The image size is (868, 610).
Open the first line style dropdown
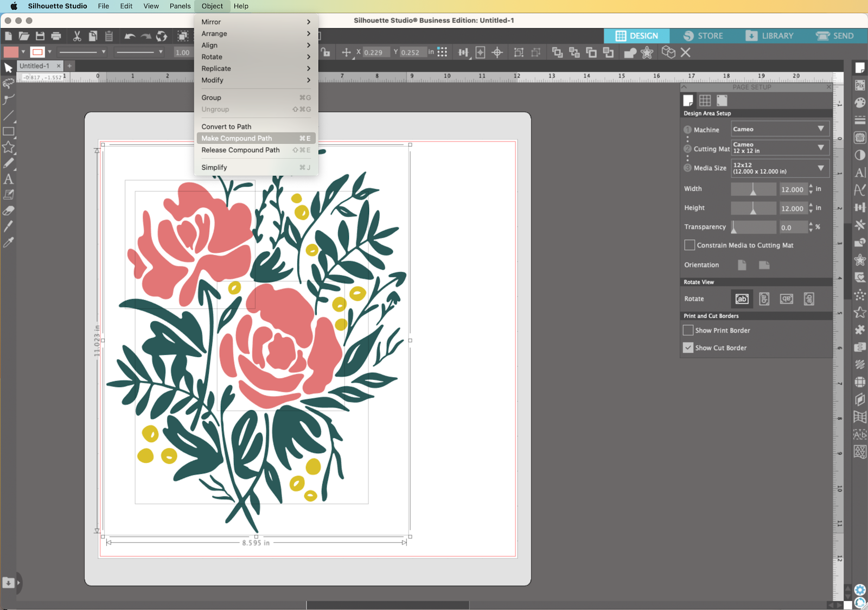[x=82, y=52]
